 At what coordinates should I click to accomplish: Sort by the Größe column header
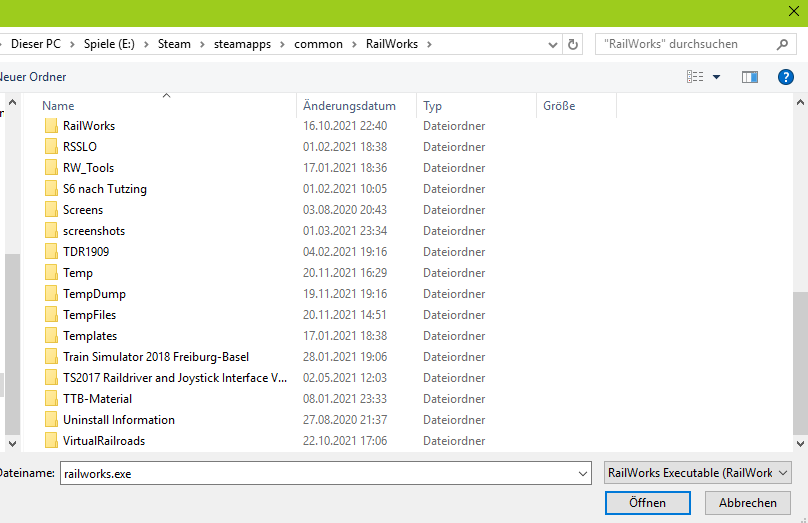[559, 106]
